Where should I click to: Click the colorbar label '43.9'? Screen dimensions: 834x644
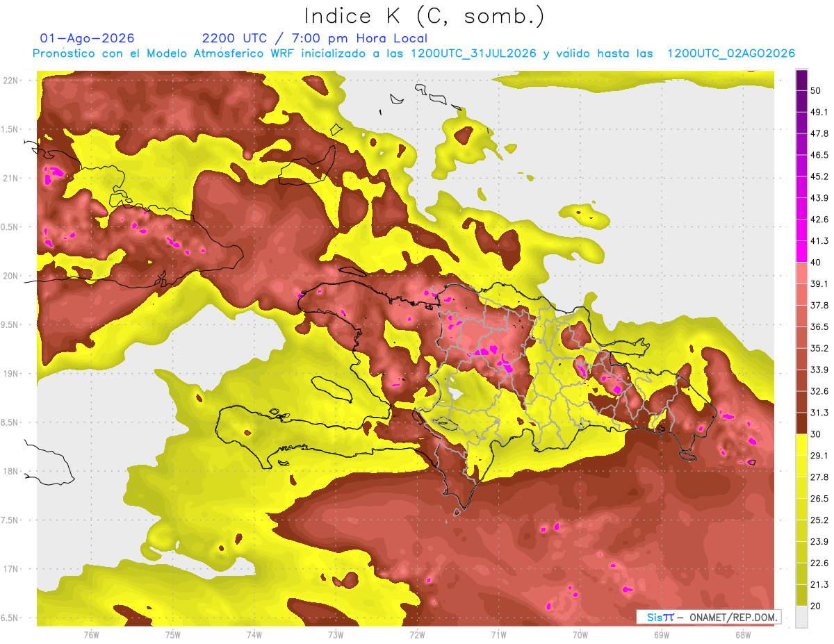[820, 198]
